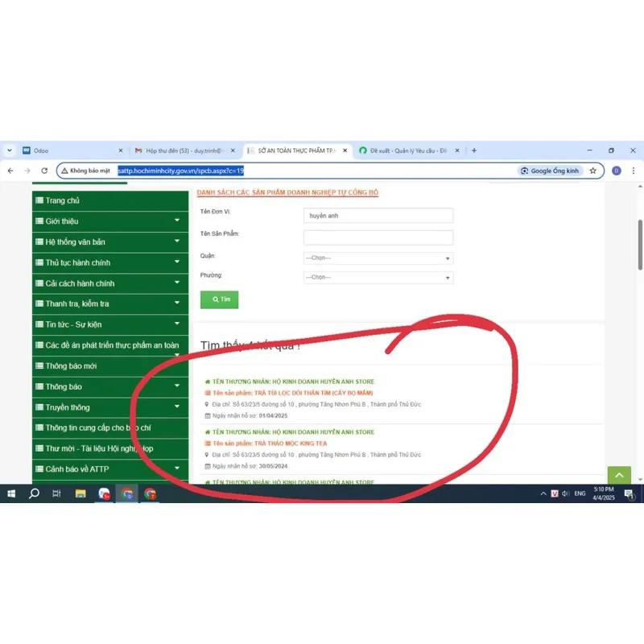Open a new browser tab with plus icon

[474, 151]
